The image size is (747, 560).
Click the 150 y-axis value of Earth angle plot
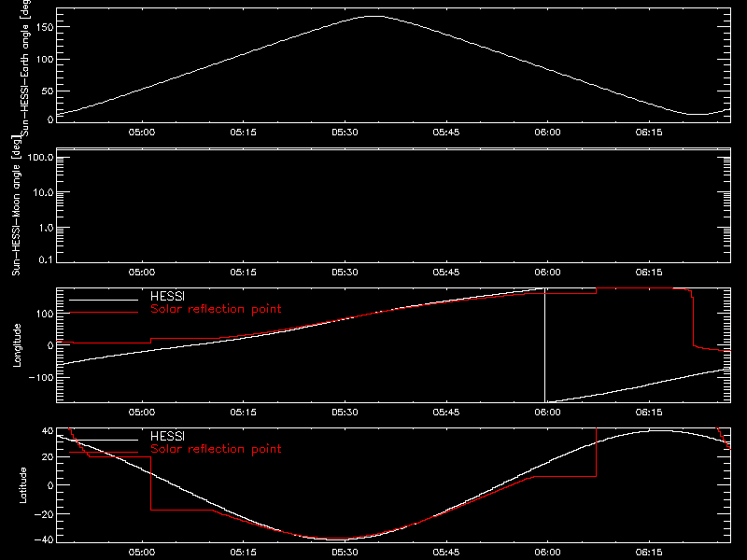point(45,27)
